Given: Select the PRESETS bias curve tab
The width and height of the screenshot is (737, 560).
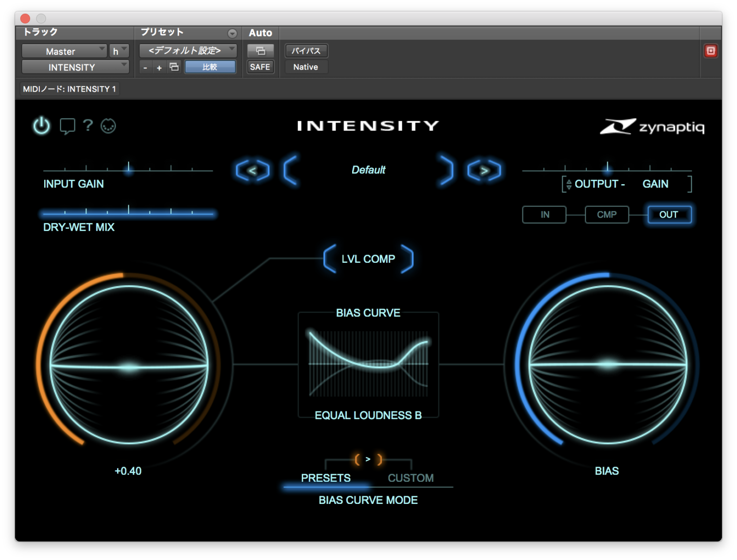Looking at the screenshot, I should [x=326, y=478].
